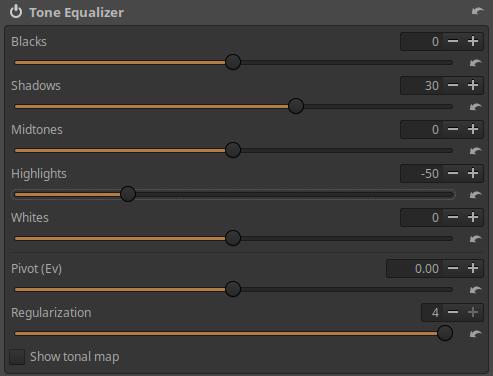The width and height of the screenshot is (493, 376).
Task: Reset the Shadows slider value
Action: [x=475, y=107]
